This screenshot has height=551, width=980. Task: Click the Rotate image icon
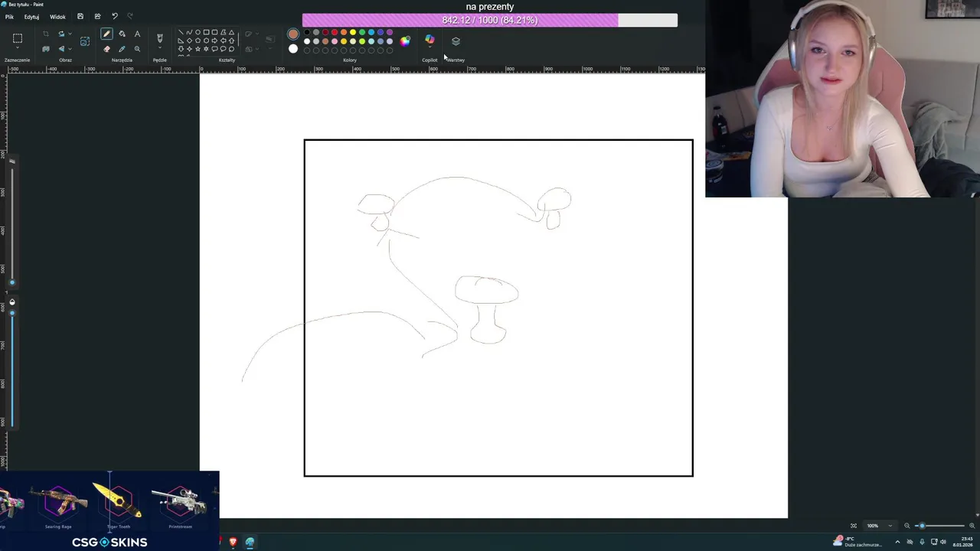(x=61, y=34)
